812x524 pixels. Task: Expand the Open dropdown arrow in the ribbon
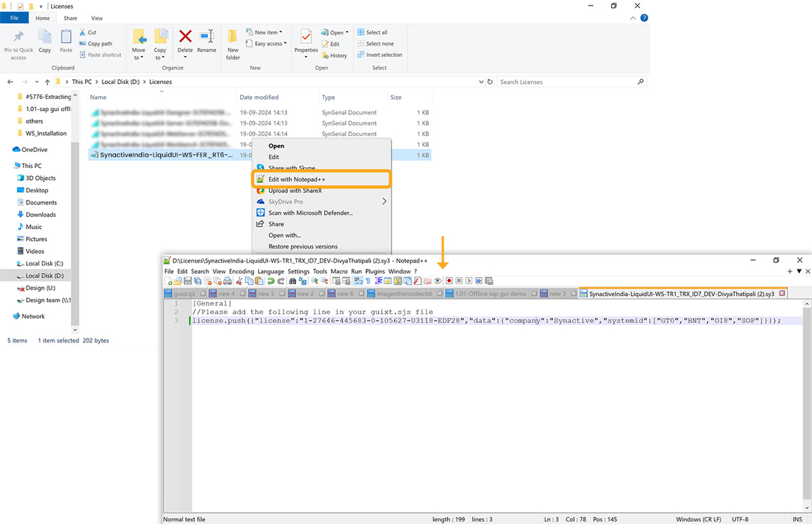(347, 32)
